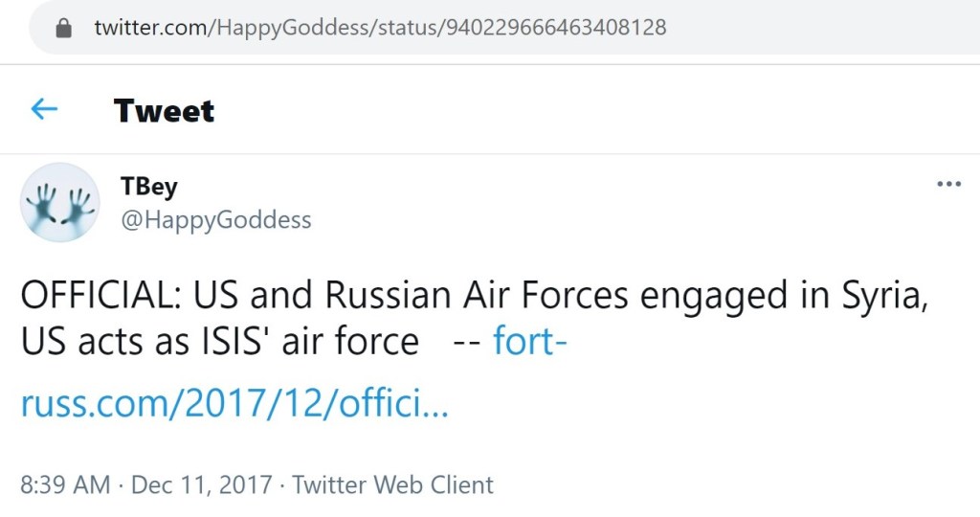Viewport: 980px width, 517px height.
Task: Click 'US acts as ISIS' air force' text
Action: 219,342
